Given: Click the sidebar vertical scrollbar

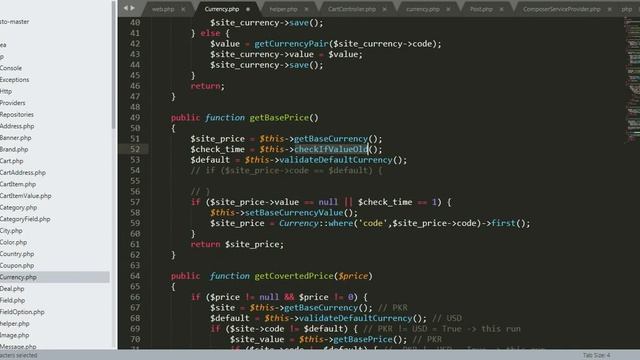Looking at the screenshot, I should 113,65.
